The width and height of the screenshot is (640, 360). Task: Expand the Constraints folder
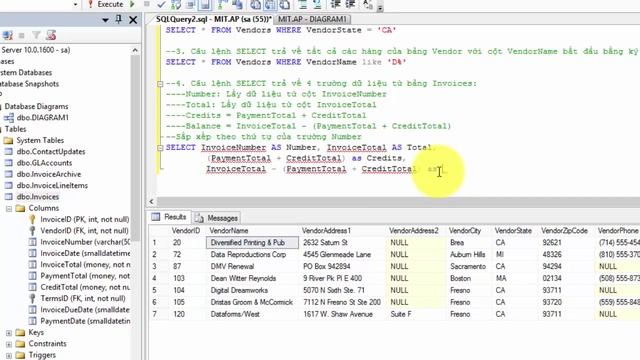tap(9, 344)
